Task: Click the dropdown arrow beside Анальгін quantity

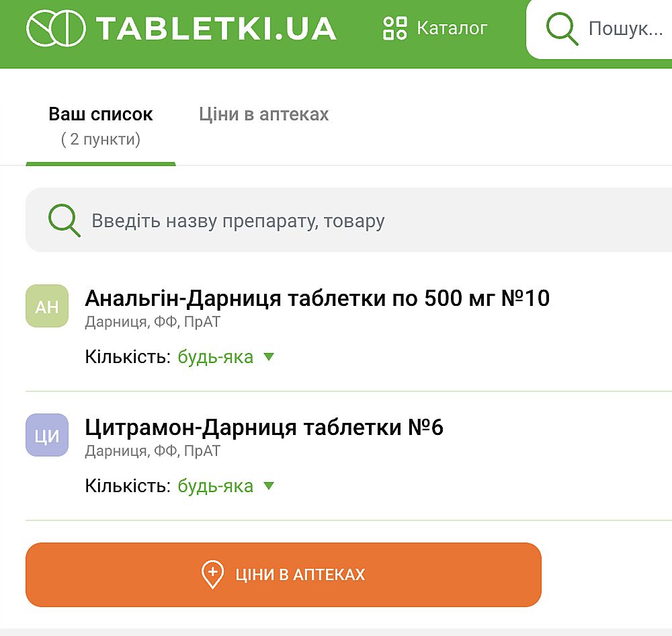Action: (x=269, y=357)
